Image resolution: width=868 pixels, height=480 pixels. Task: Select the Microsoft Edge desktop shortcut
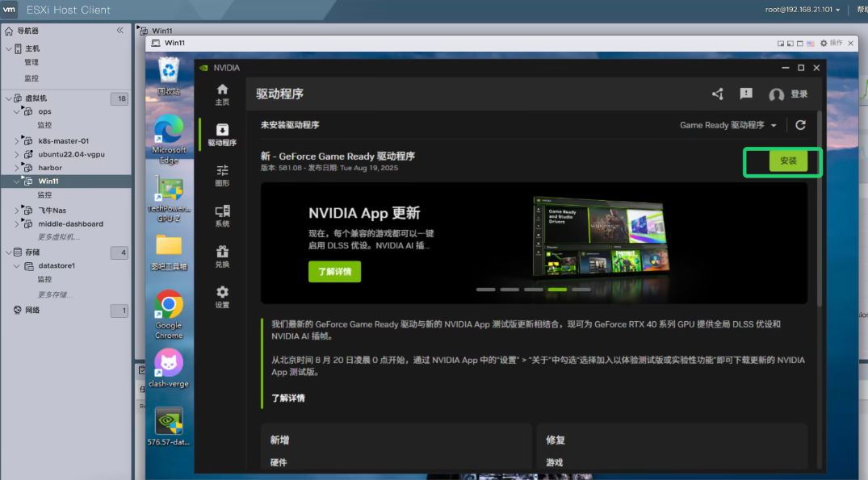(169, 140)
